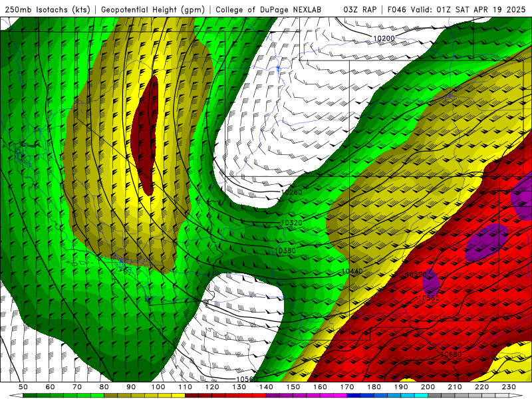532x399 pixels.
Task: Click the 100 value on color scale
Action: coord(158,387)
